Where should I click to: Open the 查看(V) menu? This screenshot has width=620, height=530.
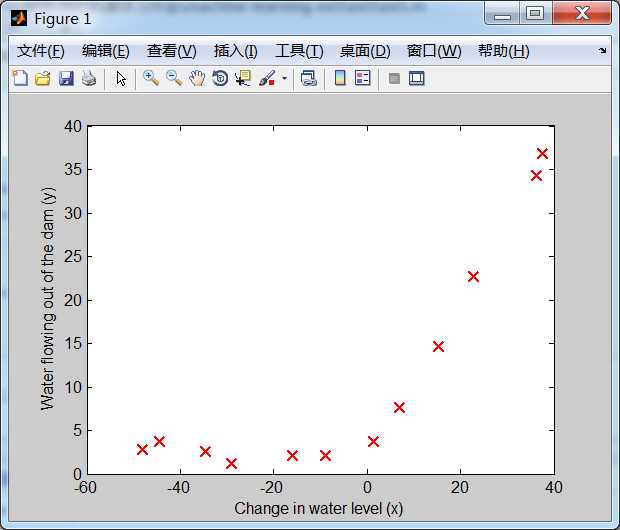click(x=172, y=51)
